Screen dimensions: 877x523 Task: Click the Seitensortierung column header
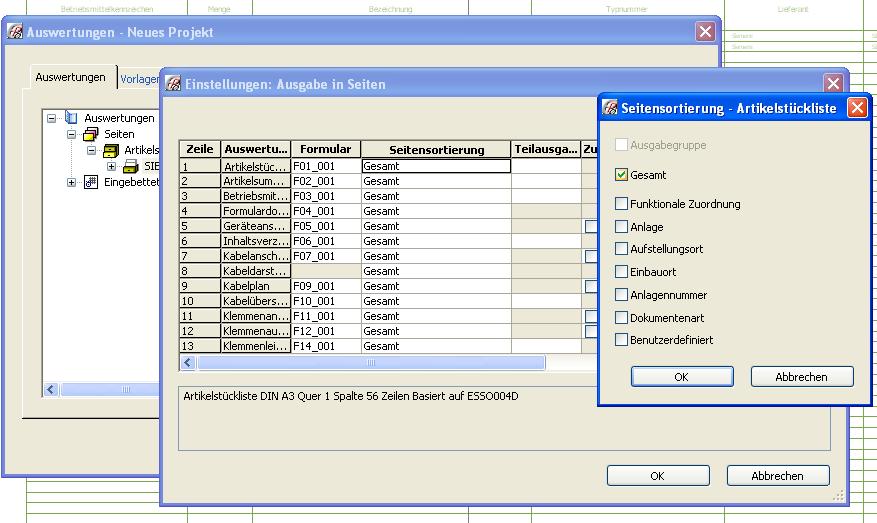(436, 149)
